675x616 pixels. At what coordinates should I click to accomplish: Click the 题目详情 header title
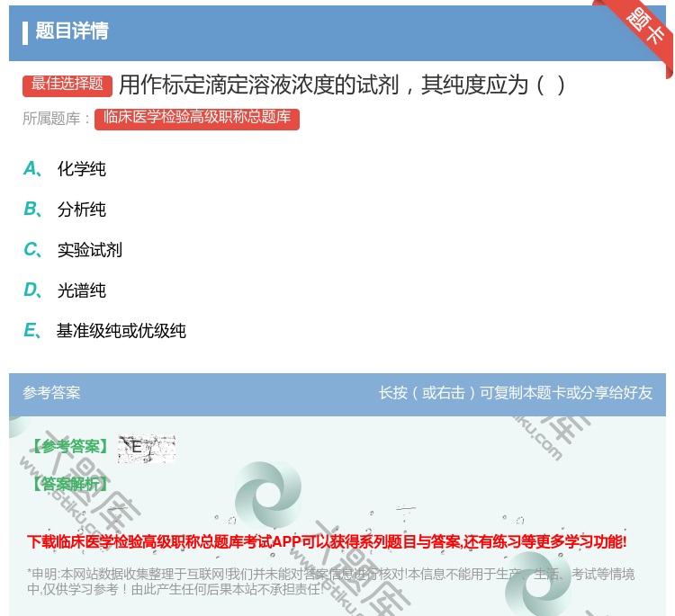(x=72, y=31)
